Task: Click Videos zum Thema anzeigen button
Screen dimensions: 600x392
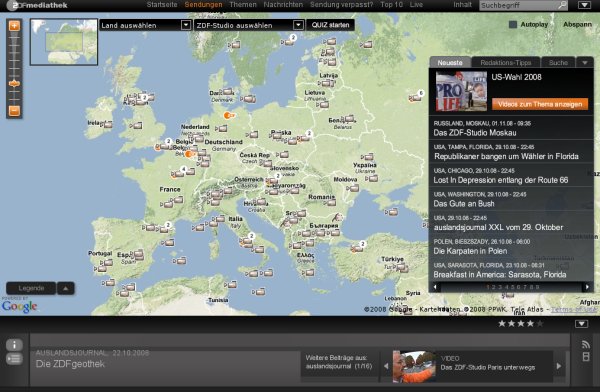Action: [x=540, y=104]
